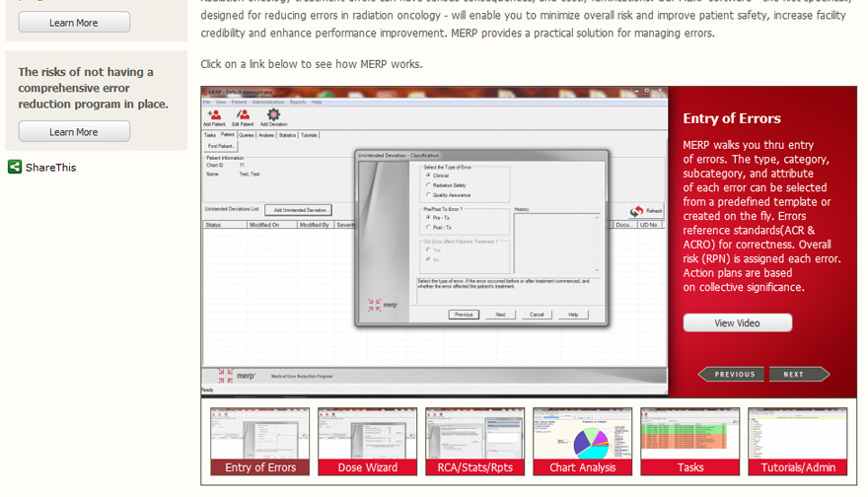The width and height of the screenshot is (868, 497).
Task: Click the dialog's Help button
Action: point(573,315)
